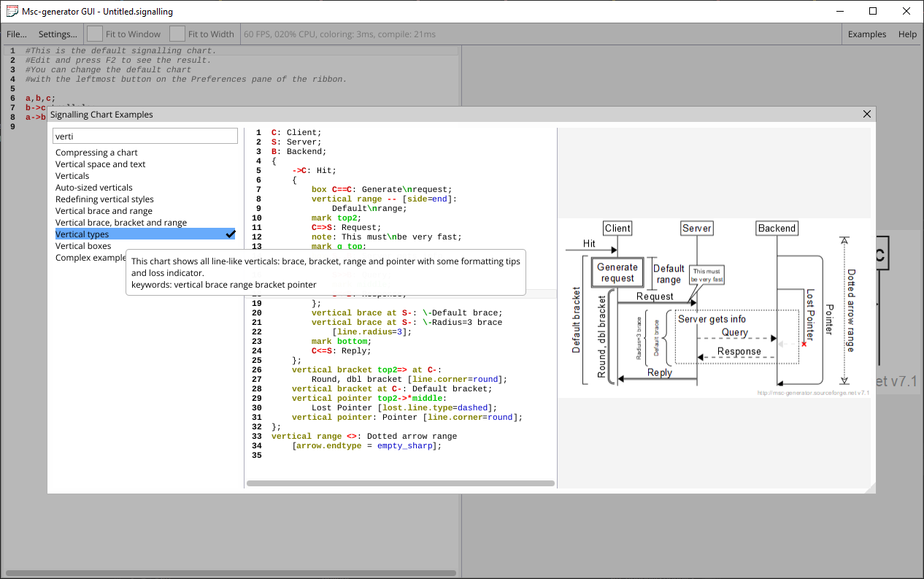Close the Signalling Chart Examples dialog
The width and height of the screenshot is (924, 579).
click(867, 114)
